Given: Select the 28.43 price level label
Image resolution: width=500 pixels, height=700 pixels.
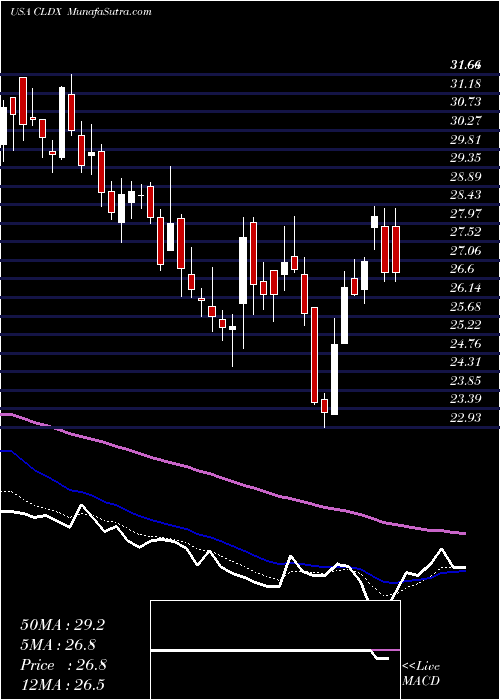Looking at the screenshot, I should (466, 195).
